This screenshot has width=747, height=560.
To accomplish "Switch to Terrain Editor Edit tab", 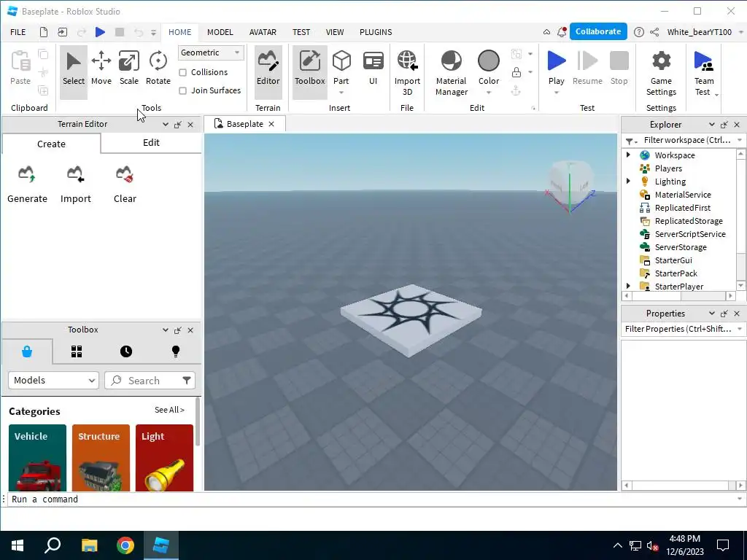I will tap(151, 143).
